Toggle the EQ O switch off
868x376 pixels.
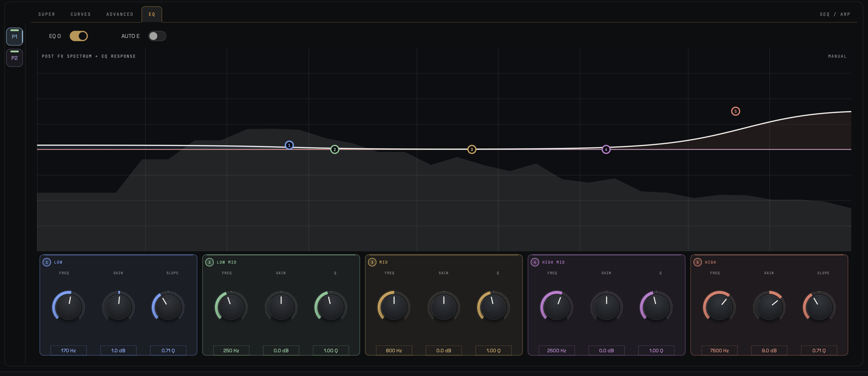pyautogui.click(x=78, y=36)
